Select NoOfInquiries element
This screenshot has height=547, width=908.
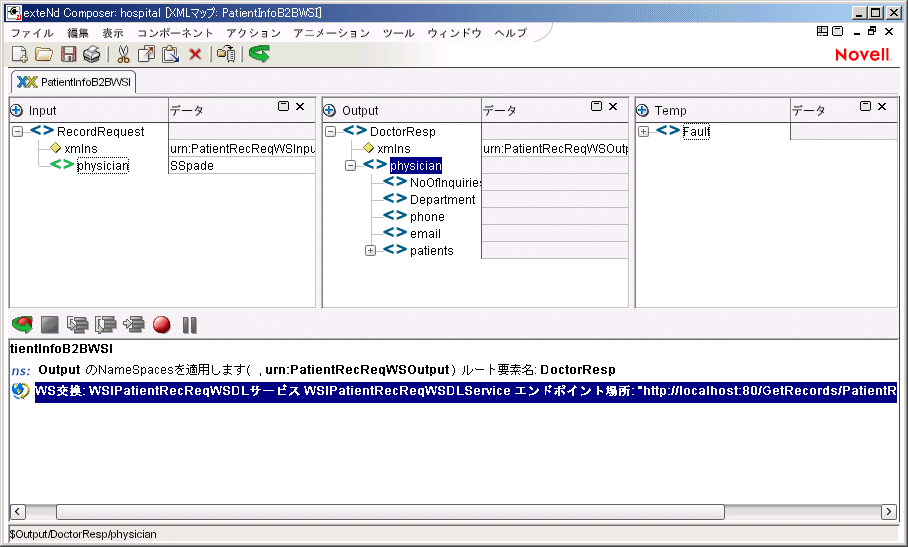(x=445, y=183)
